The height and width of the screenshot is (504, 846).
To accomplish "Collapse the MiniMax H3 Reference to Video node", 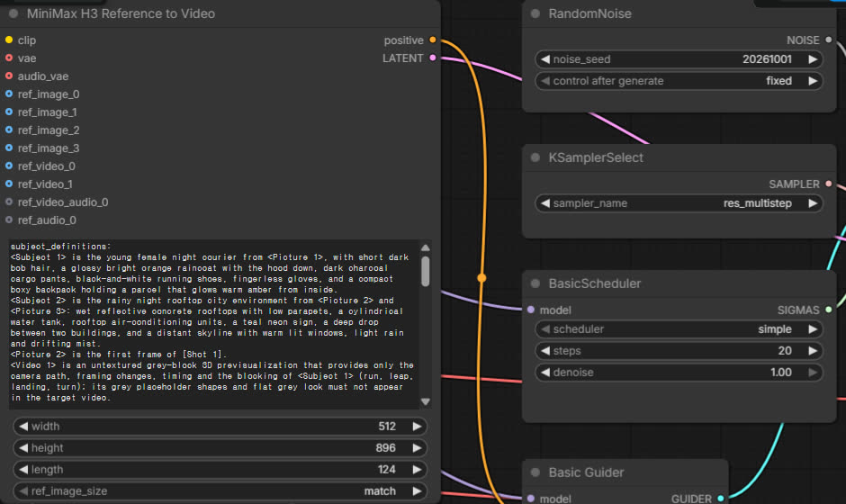I will (13, 13).
